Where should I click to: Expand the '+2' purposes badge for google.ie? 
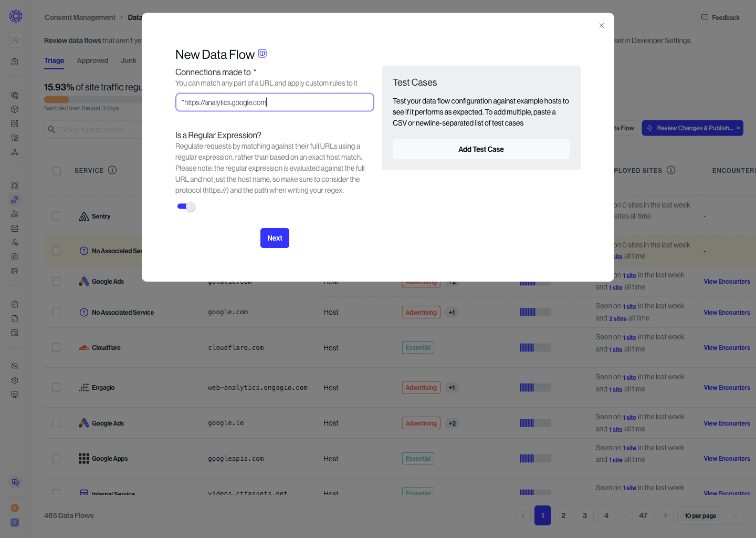[x=452, y=423]
